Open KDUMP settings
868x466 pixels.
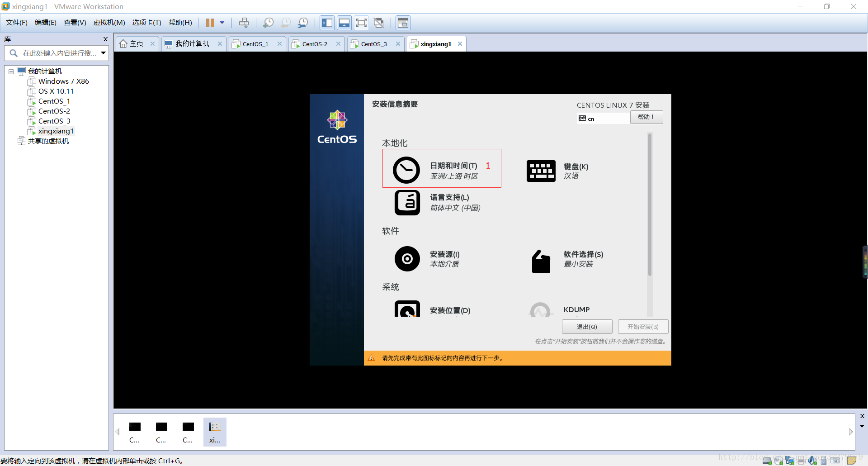(x=560, y=309)
